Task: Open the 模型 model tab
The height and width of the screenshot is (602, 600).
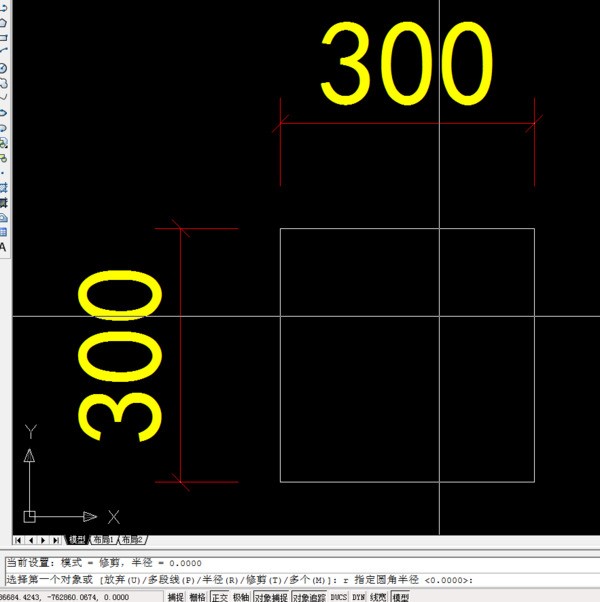Action: (77, 540)
